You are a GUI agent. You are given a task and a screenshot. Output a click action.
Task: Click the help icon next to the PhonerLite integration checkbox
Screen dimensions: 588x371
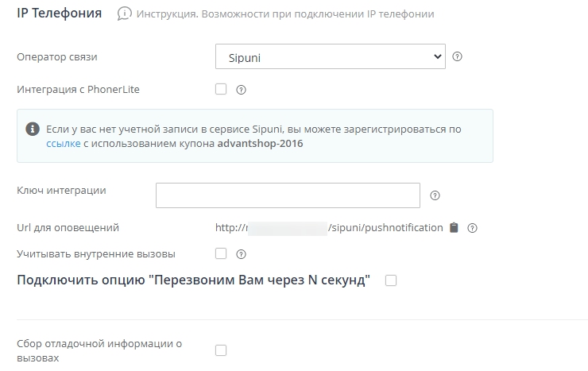[242, 90]
